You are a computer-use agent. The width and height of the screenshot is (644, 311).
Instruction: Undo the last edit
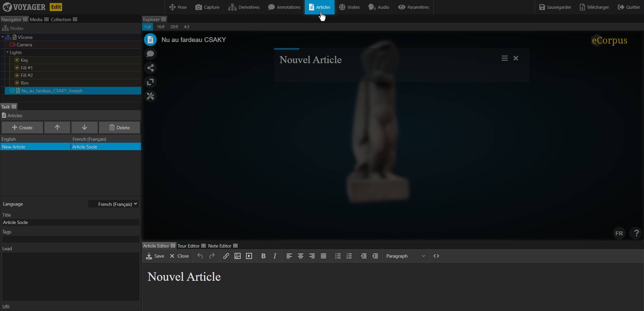click(x=200, y=256)
